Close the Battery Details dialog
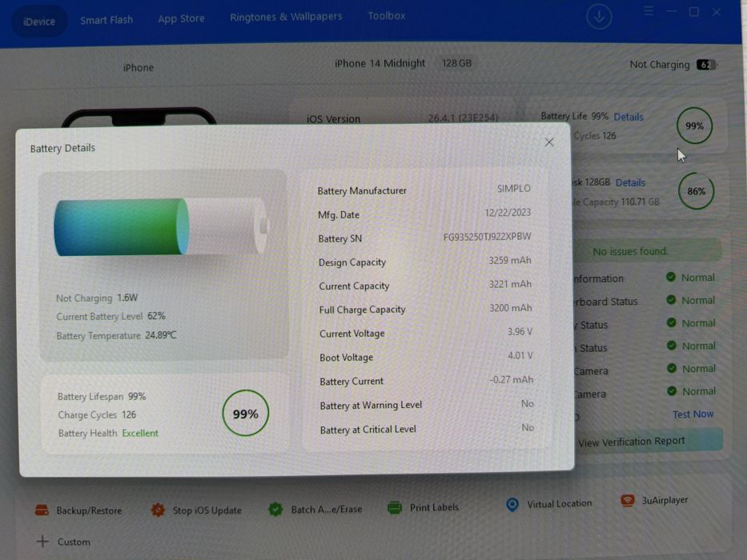Image resolution: width=747 pixels, height=560 pixels. (x=548, y=142)
